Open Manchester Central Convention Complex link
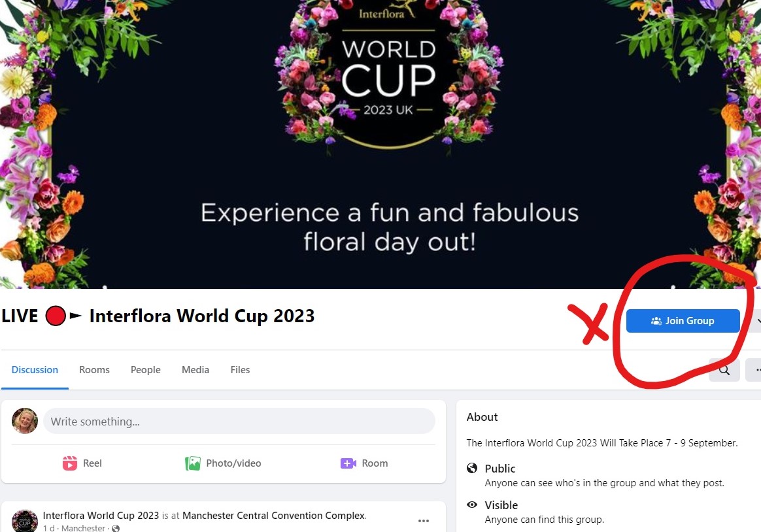 click(274, 515)
